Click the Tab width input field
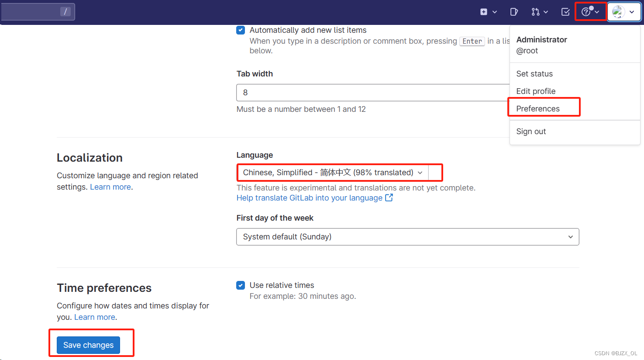Viewport: 644px width, 360px height. pyautogui.click(x=373, y=93)
